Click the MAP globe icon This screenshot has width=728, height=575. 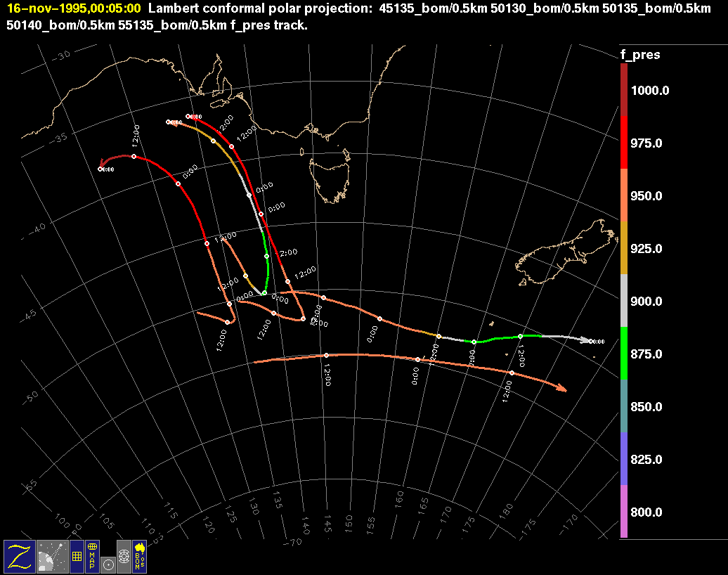pyautogui.click(x=92, y=555)
